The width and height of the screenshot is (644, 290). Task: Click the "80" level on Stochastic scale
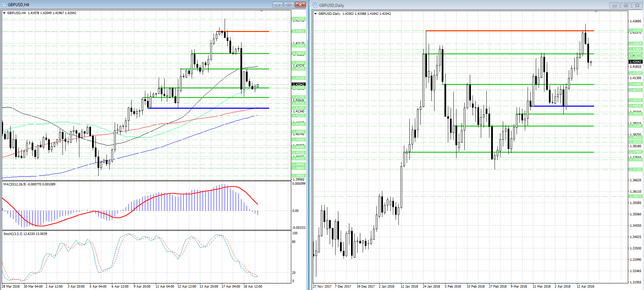click(294, 242)
